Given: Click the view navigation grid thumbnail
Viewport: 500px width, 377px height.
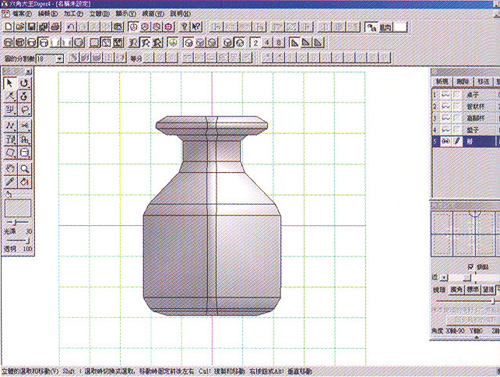Looking at the screenshot, I should pos(465,233).
